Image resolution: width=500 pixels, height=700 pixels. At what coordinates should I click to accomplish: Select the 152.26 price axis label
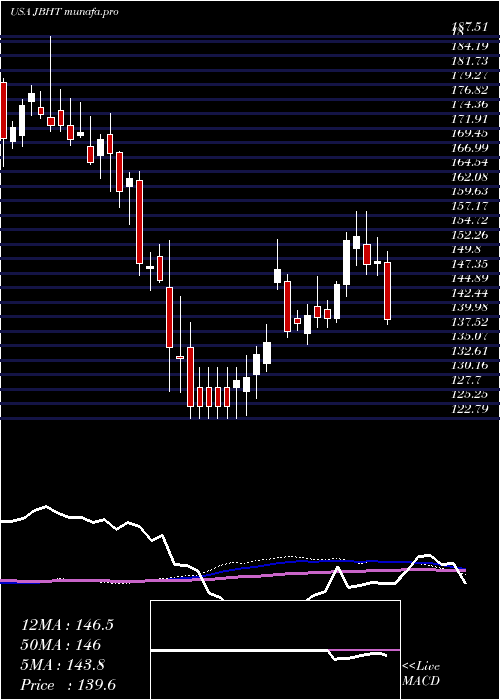[470, 234]
